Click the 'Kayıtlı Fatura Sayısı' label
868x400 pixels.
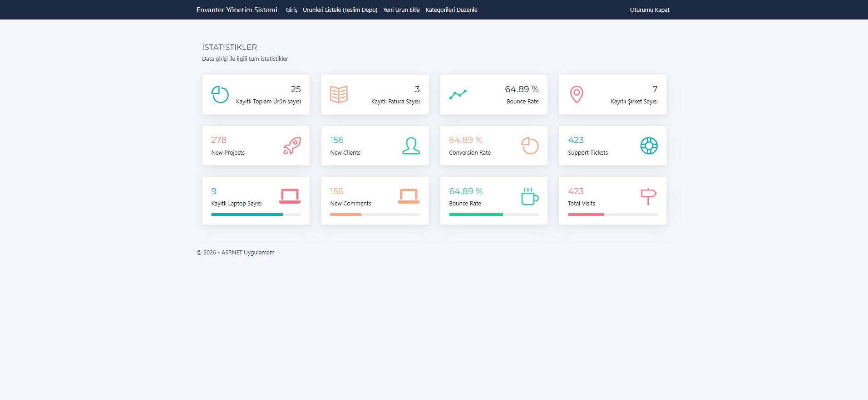pyautogui.click(x=395, y=102)
